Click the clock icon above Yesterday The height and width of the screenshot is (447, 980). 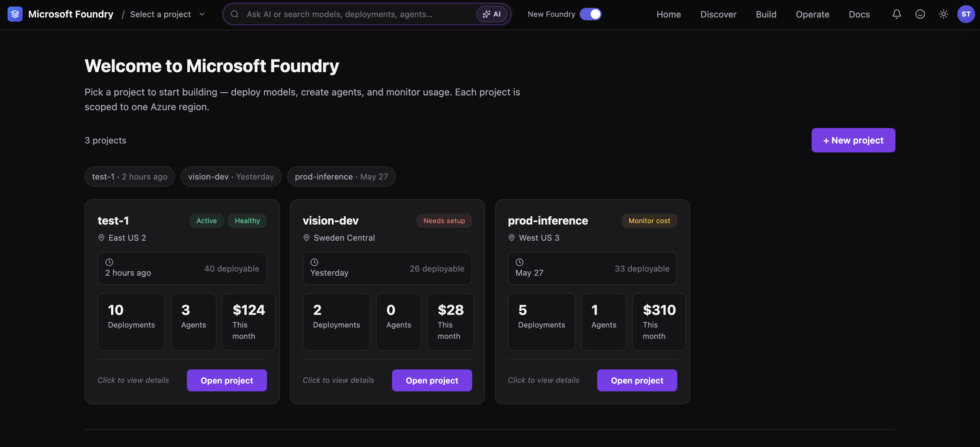point(314,262)
